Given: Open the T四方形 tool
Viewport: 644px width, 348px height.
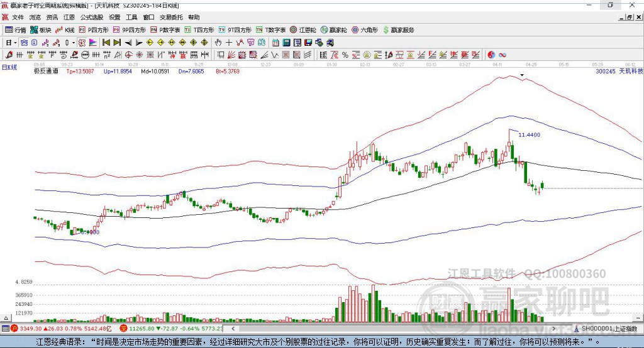Looking at the screenshot, I should pos(199,30).
